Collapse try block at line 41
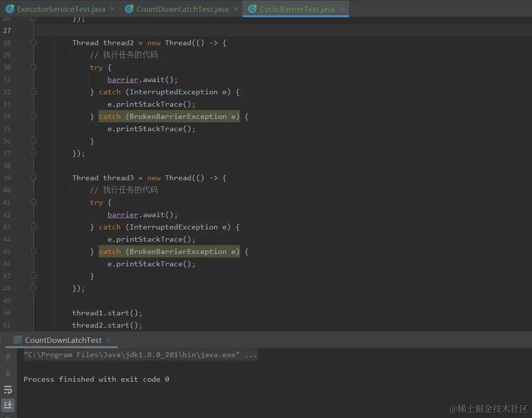Viewport: 532px width, 418px height. click(33, 202)
